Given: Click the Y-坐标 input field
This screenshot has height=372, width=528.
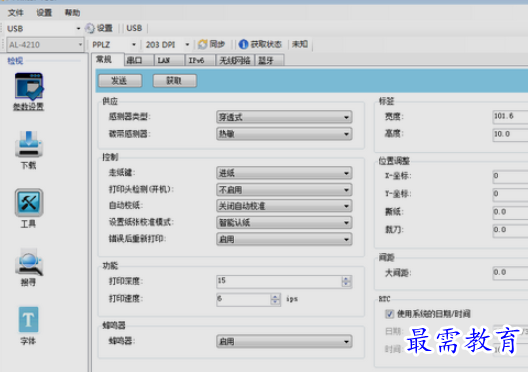Looking at the screenshot, I should pyautogui.click(x=510, y=194).
